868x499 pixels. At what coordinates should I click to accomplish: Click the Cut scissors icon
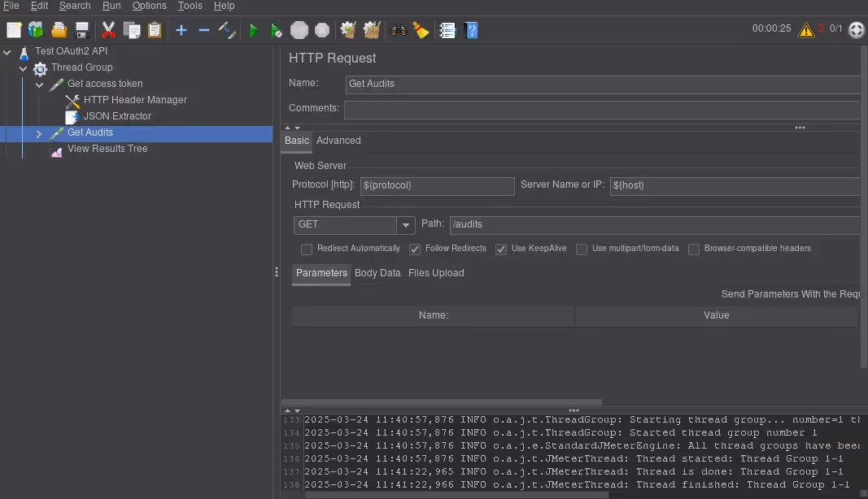click(108, 30)
